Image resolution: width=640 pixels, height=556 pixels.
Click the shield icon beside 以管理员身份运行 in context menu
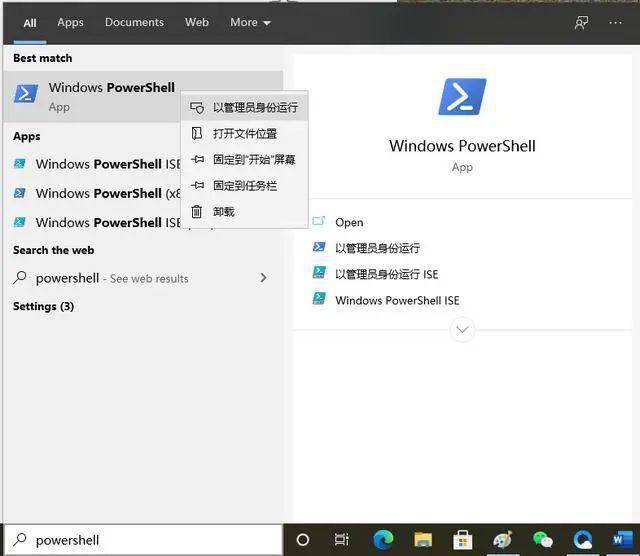point(197,108)
